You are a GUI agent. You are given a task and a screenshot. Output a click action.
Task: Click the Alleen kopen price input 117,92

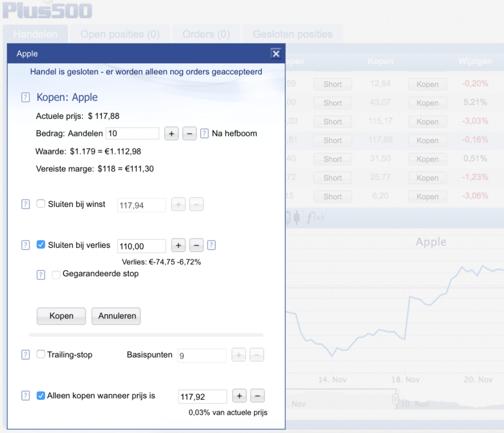click(202, 397)
